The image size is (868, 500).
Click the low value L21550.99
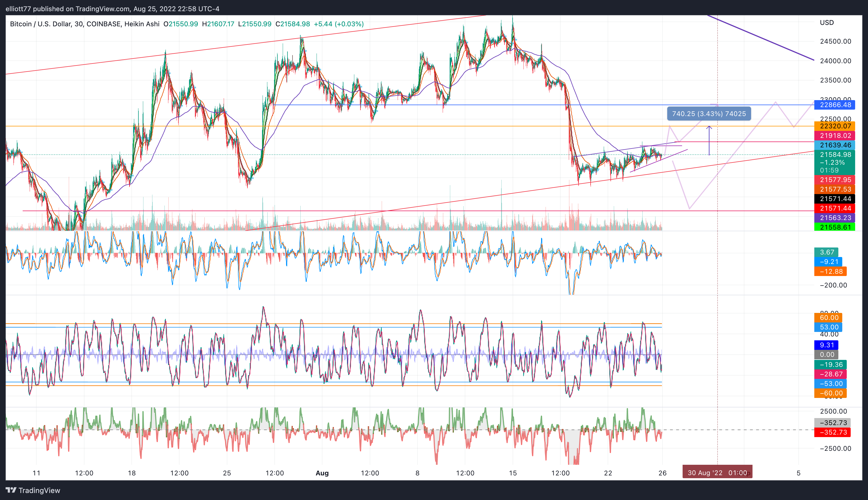[x=254, y=24]
